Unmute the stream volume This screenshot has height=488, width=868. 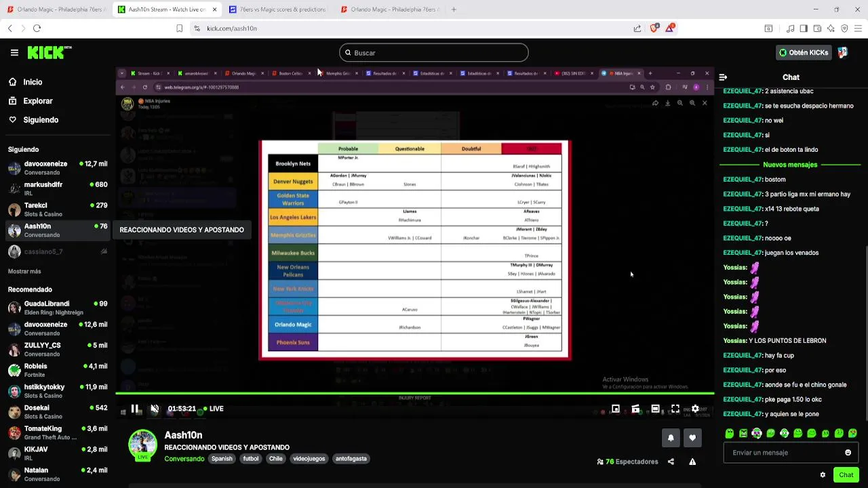155,409
